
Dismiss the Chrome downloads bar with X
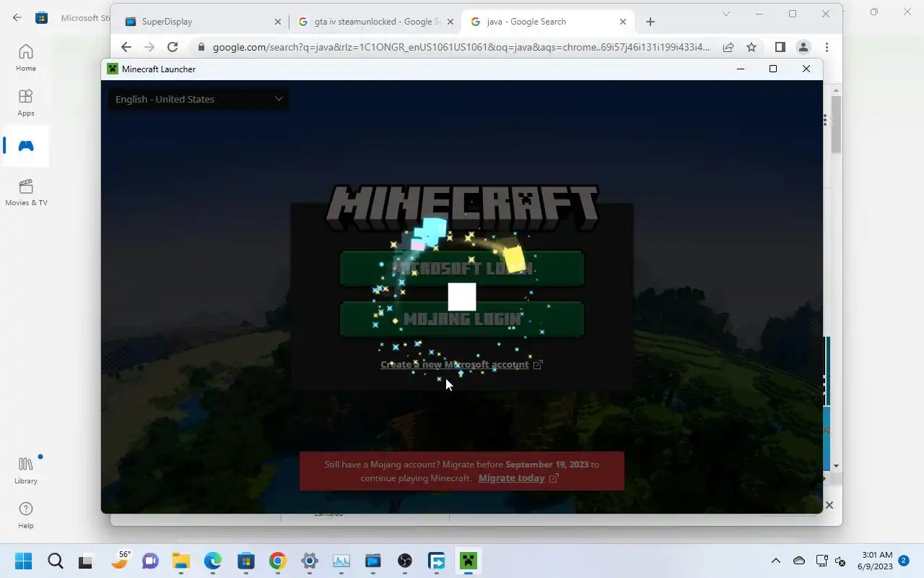[x=829, y=505]
